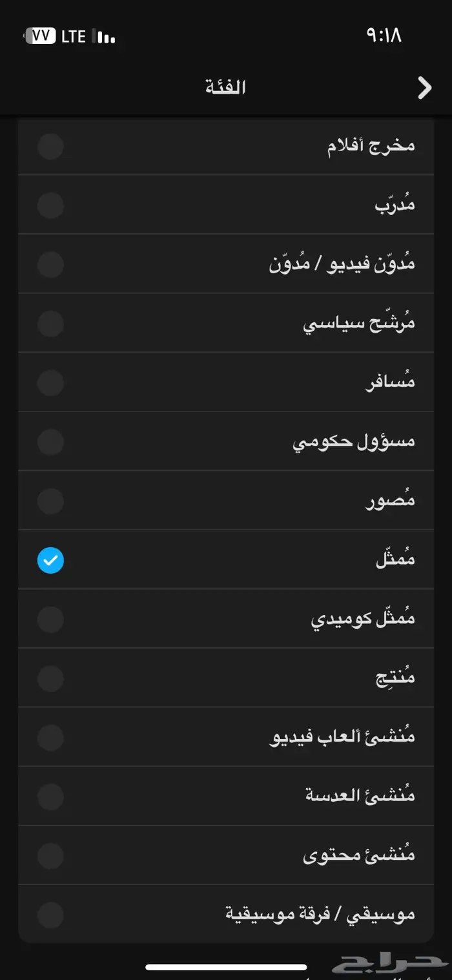
Task: Select مُنشئ ألعاب فيديو category
Action: click(x=226, y=736)
